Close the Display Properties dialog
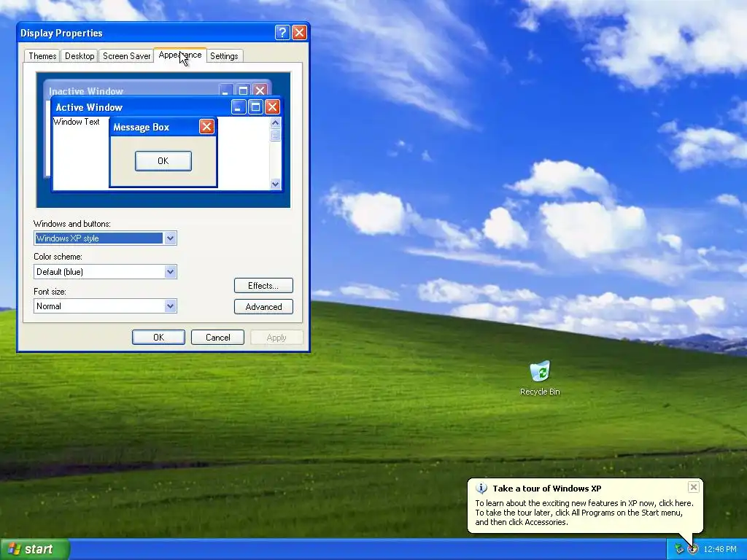 coord(299,32)
